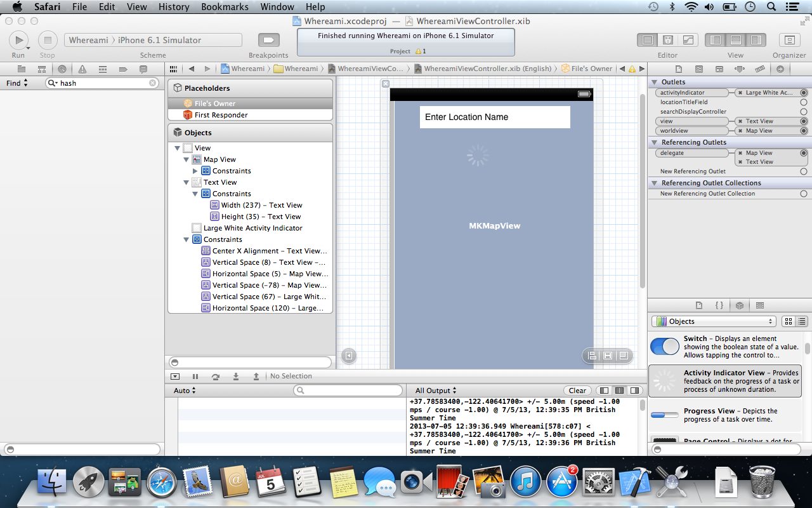Switch Object library to icon view

coord(789,321)
